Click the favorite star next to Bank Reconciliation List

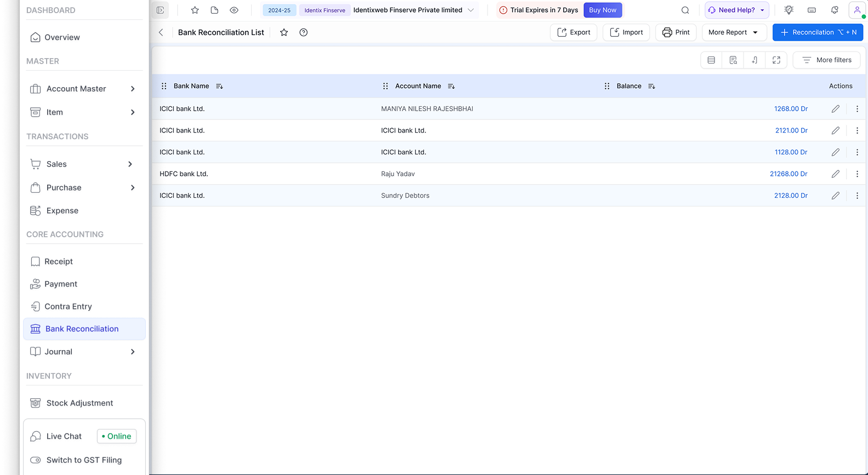[284, 32]
